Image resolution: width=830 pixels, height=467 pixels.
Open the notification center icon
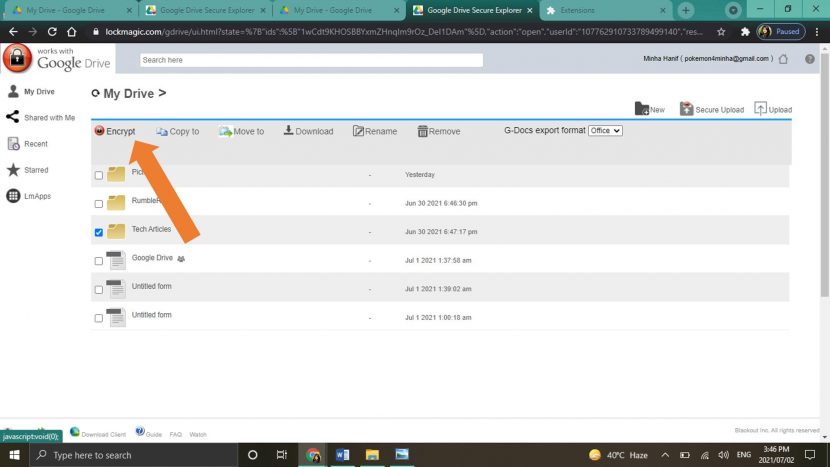810,455
